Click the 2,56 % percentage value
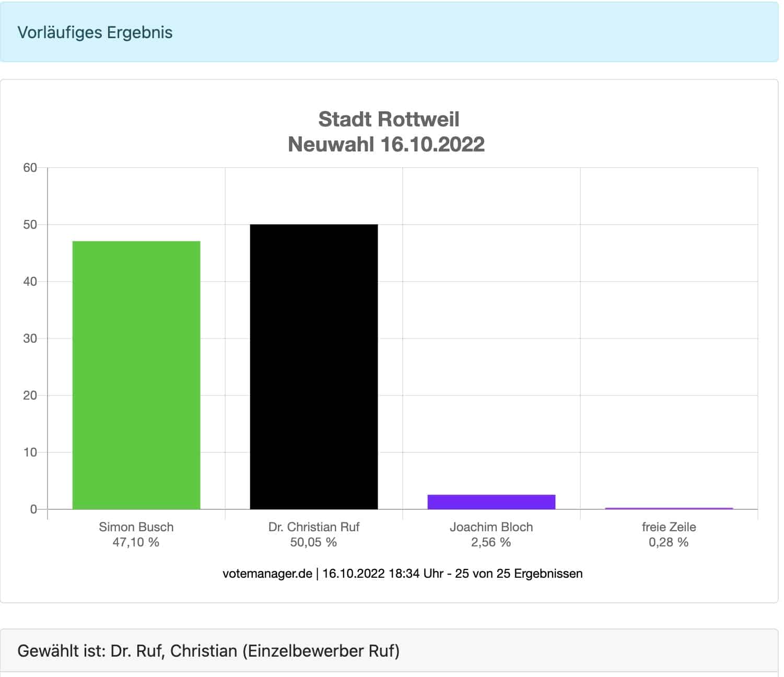This screenshot has width=784, height=677. click(x=491, y=542)
